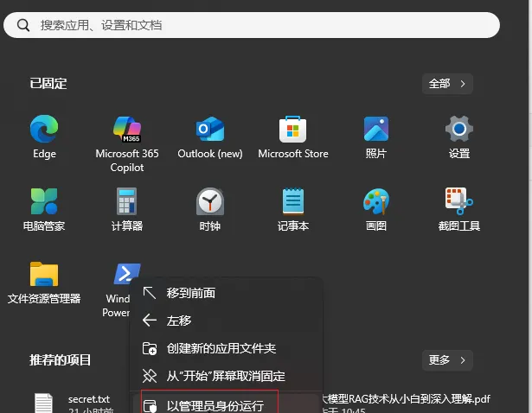The width and height of the screenshot is (532, 413).
Task: Choose 从"开始"屏幕取消固定 option
Action: pos(226,376)
